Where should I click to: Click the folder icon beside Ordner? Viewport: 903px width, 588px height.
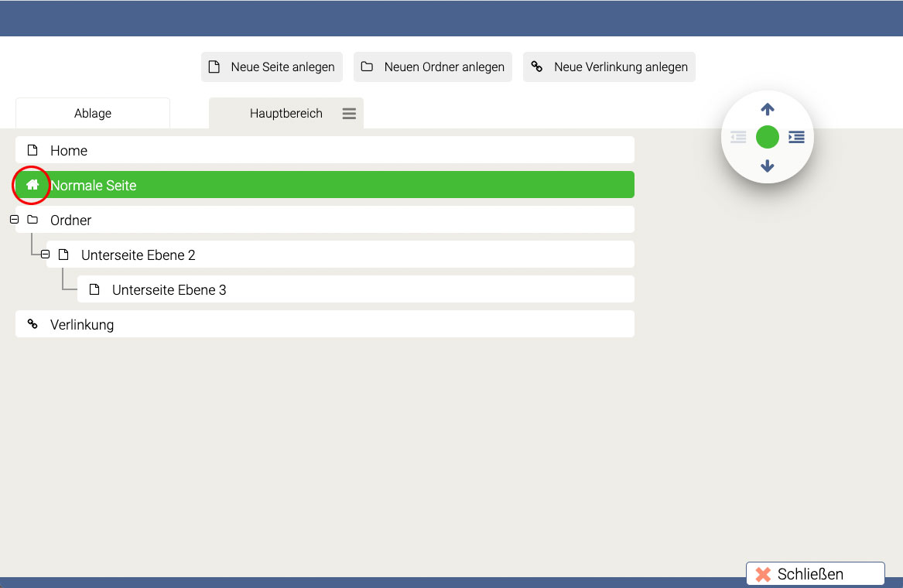tap(32, 220)
